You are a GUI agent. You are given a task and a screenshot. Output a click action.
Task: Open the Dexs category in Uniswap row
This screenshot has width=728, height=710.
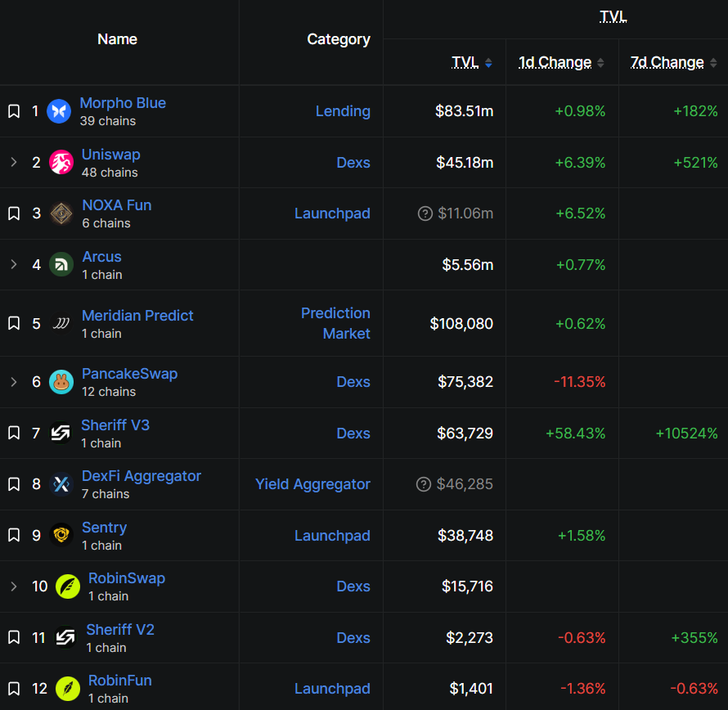pos(353,163)
